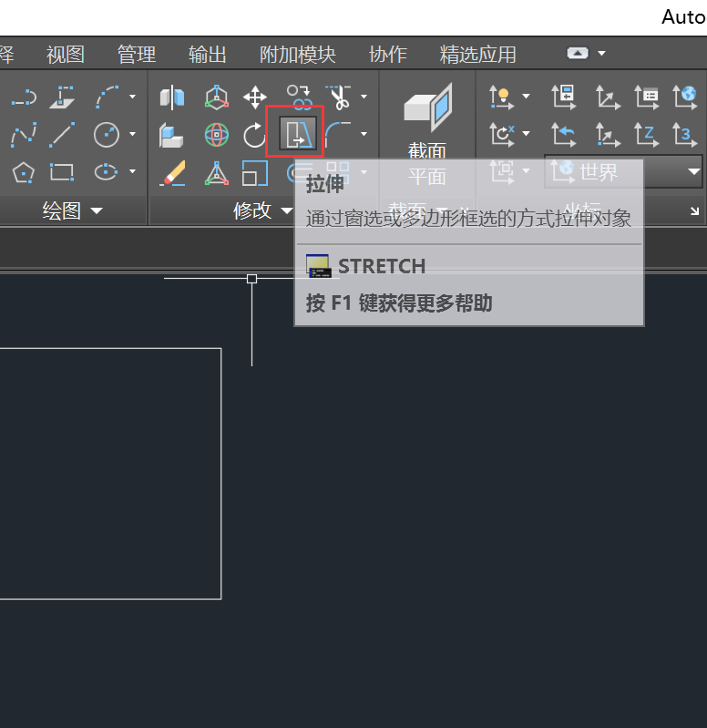This screenshot has width=707, height=728.
Task: Open the 坐标 panel dialog launcher arrow
Action: point(694,211)
